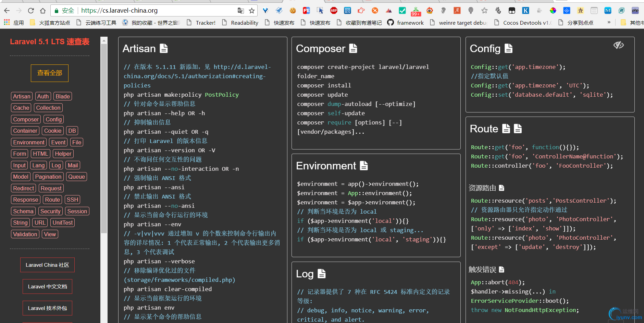The image size is (644, 323).
Task: Select the Blade tag in sidebar
Action: 63,96
